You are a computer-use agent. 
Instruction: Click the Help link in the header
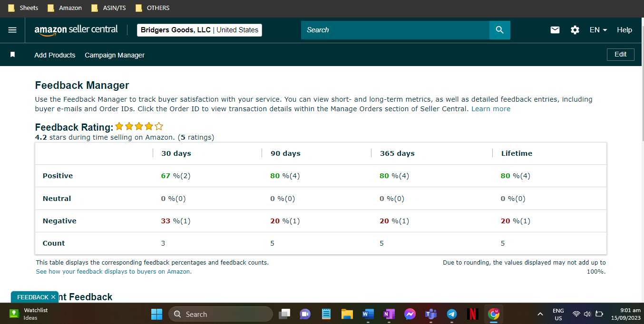pos(624,30)
